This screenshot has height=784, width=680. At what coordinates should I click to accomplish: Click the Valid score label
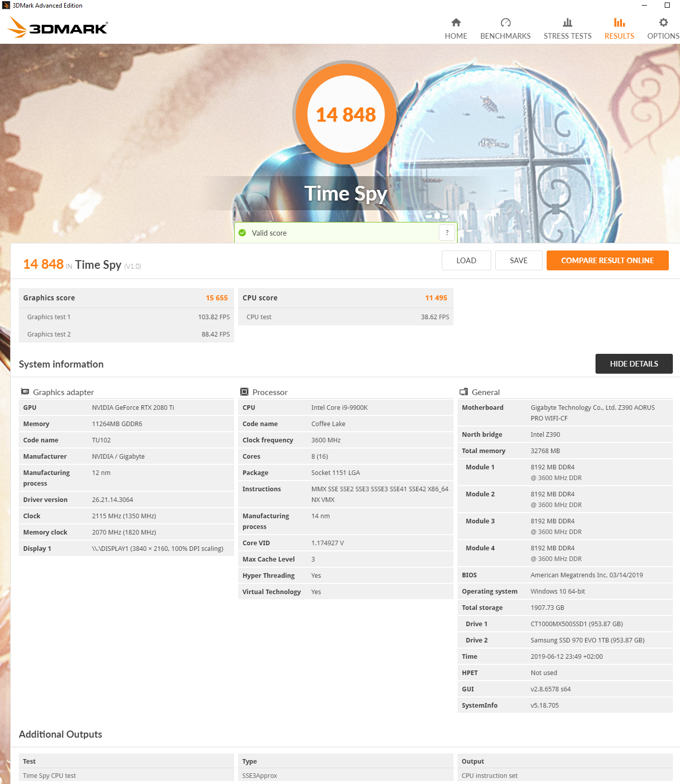pyautogui.click(x=269, y=233)
